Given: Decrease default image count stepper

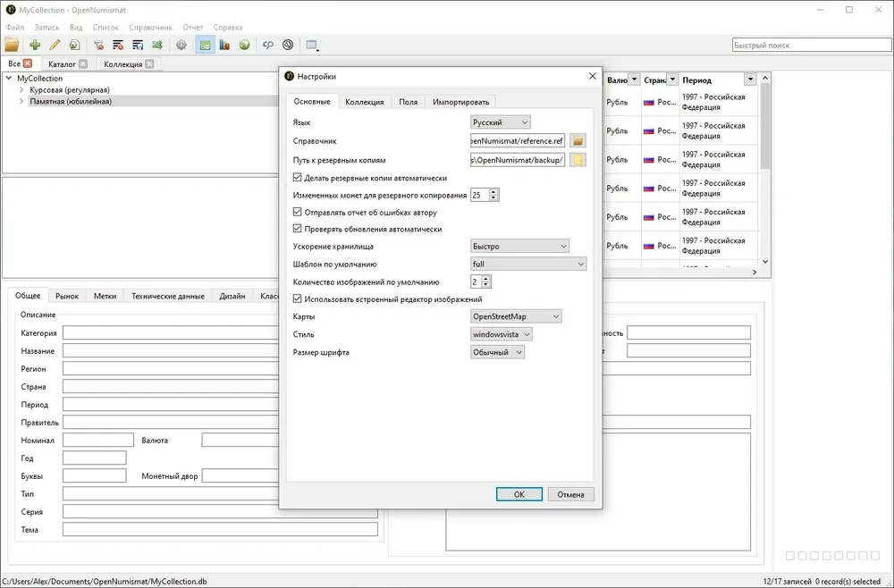Looking at the screenshot, I should click(x=485, y=285).
